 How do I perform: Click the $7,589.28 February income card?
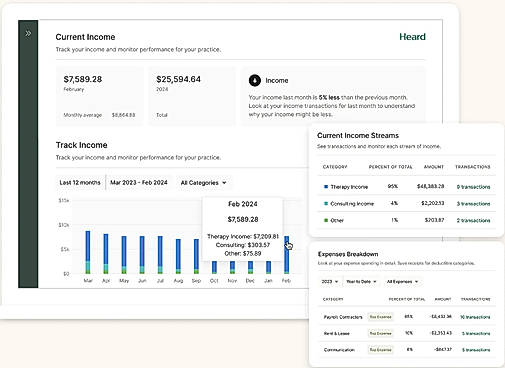click(x=100, y=96)
